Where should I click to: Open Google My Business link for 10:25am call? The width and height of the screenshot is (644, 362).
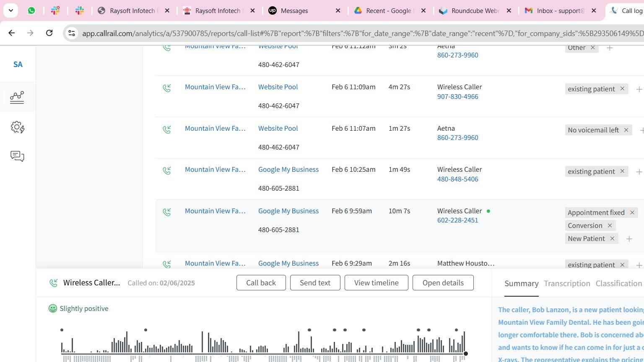pos(288,169)
